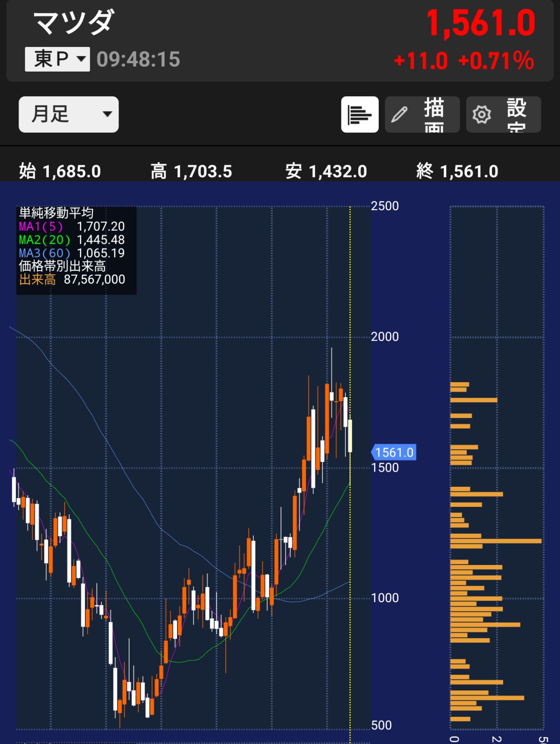The height and width of the screenshot is (744, 560).
Task: Click the MA3(60) 1,065.19 legend line
Action: click(72, 253)
